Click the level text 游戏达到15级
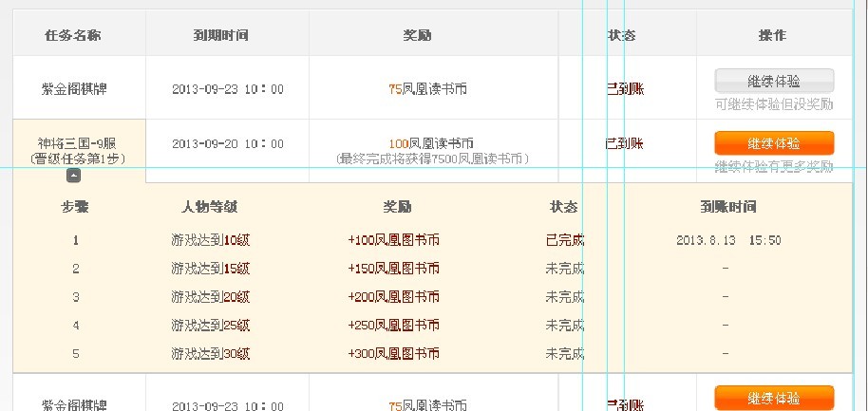Viewport: 868px width, 411px height. click(x=211, y=269)
